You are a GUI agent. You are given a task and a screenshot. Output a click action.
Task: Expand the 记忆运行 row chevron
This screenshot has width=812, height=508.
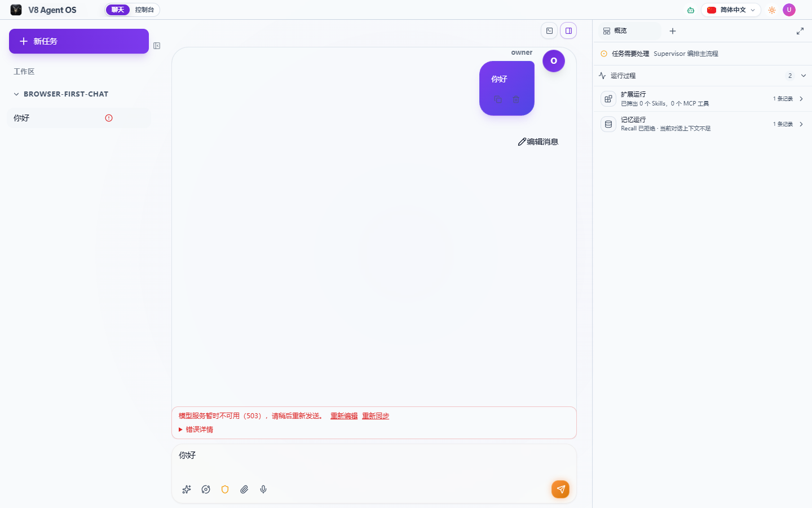pyautogui.click(x=801, y=124)
